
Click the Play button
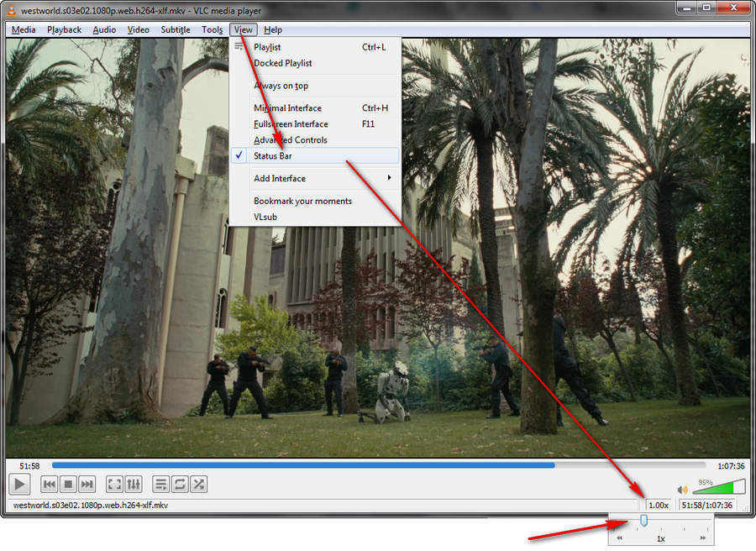pos(19,484)
